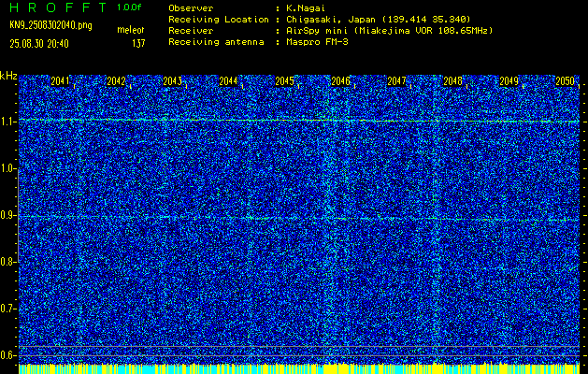Click the 2048 time marker
The image size is (588, 374).
point(452,81)
